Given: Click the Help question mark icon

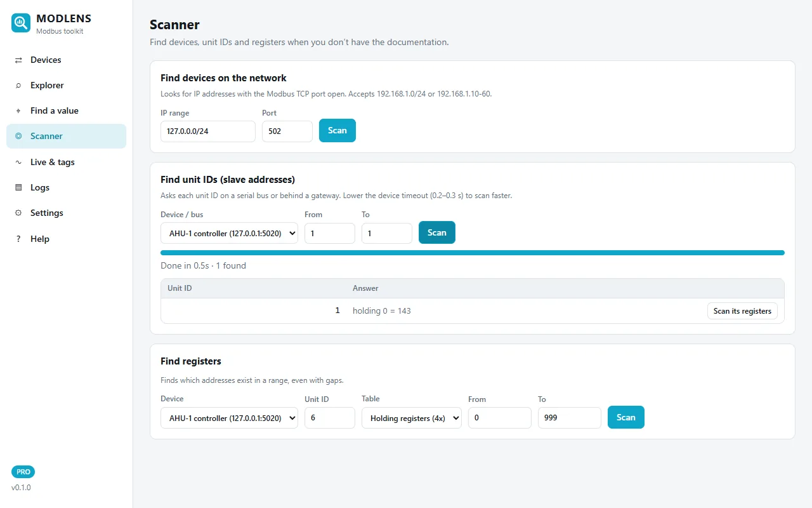Looking at the screenshot, I should pyautogui.click(x=18, y=239).
